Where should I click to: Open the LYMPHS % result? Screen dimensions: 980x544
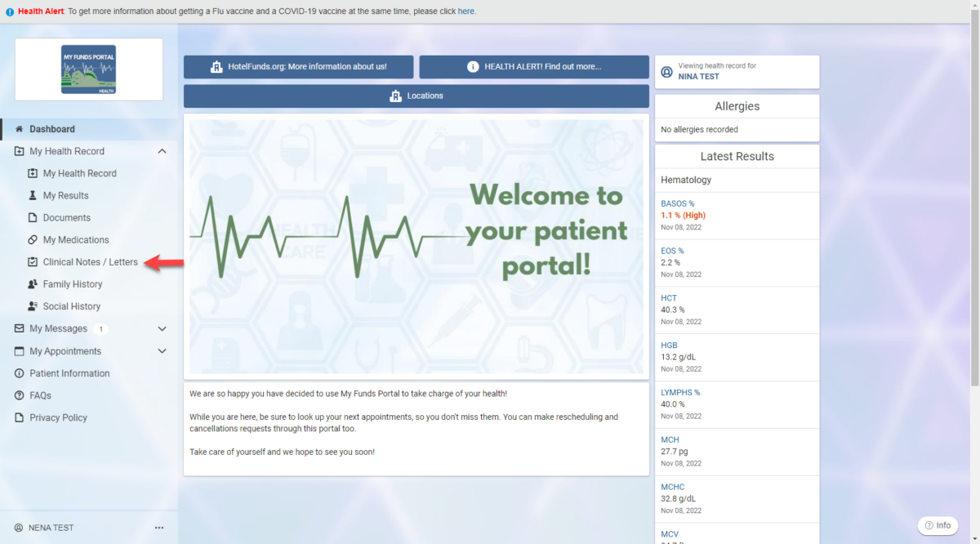tap(680, 393)
